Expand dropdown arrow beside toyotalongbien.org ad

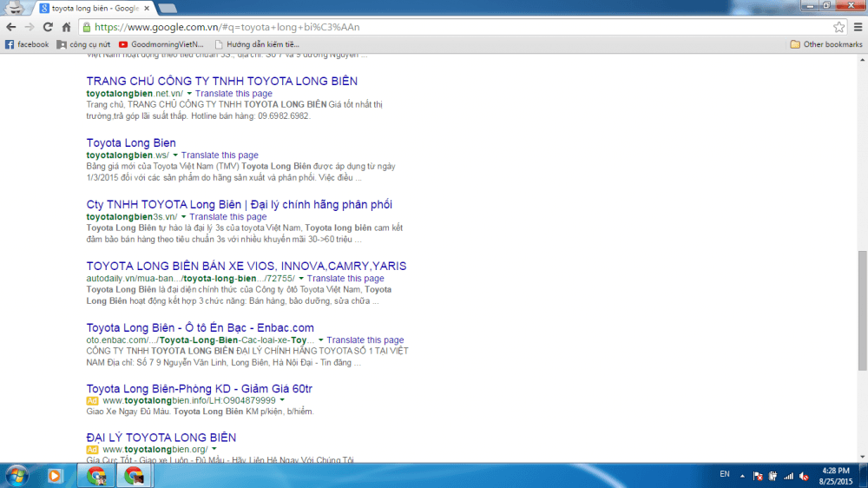click(214, 449)
